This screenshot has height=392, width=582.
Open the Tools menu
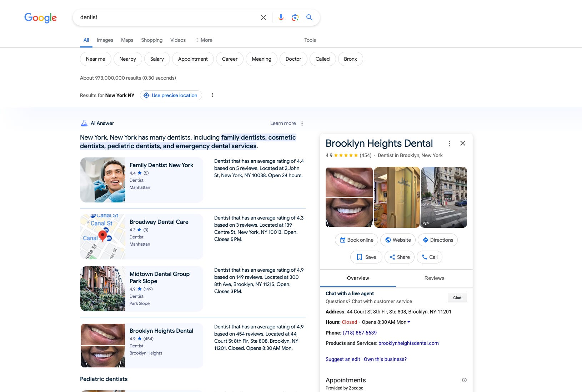click(x=310, y=40)
